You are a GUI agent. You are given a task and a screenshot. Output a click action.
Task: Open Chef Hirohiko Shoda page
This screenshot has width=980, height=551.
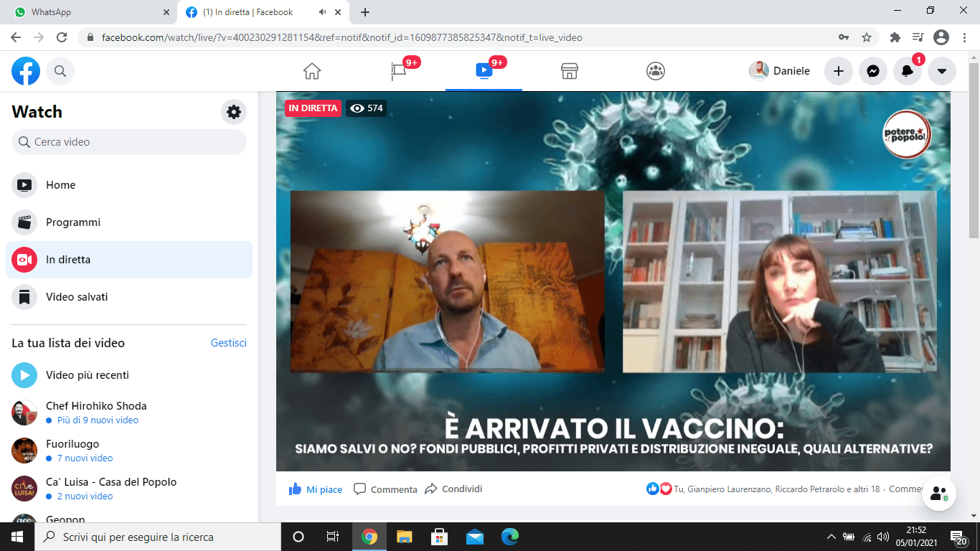(x=129, y=413)
